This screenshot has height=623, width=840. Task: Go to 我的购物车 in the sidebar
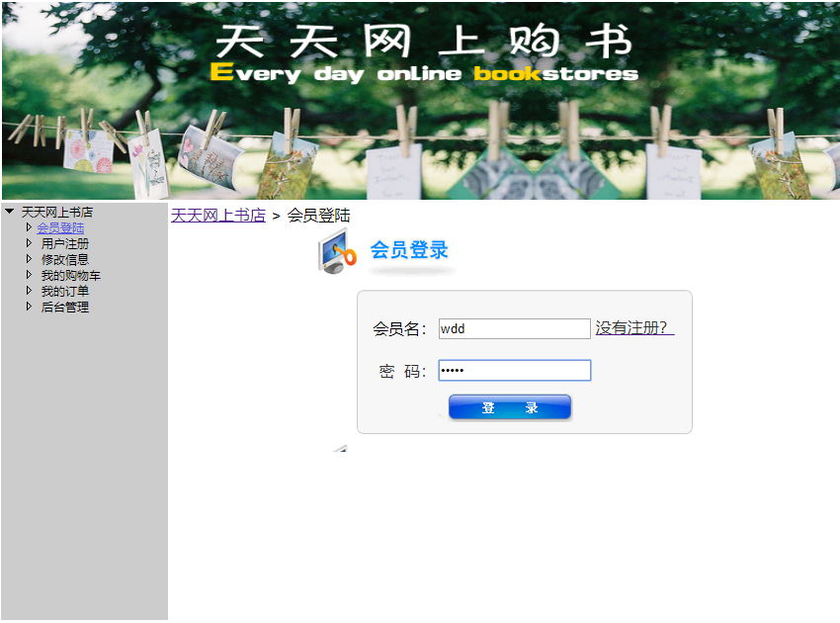(x=71, y=276)
